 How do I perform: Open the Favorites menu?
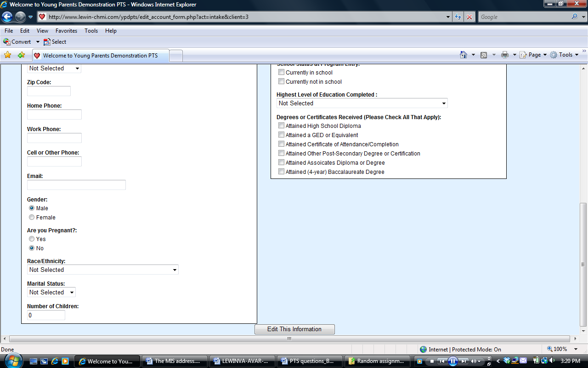(x=67, y=31)
